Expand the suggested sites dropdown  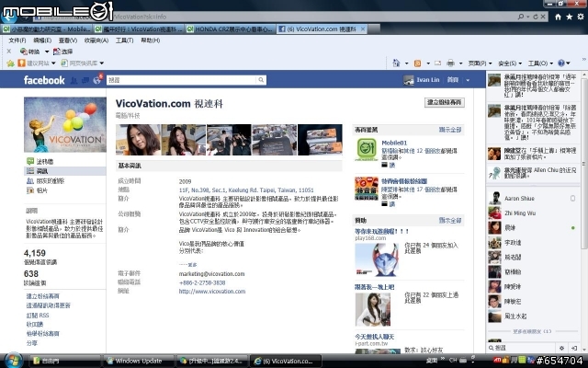(53, 63)
